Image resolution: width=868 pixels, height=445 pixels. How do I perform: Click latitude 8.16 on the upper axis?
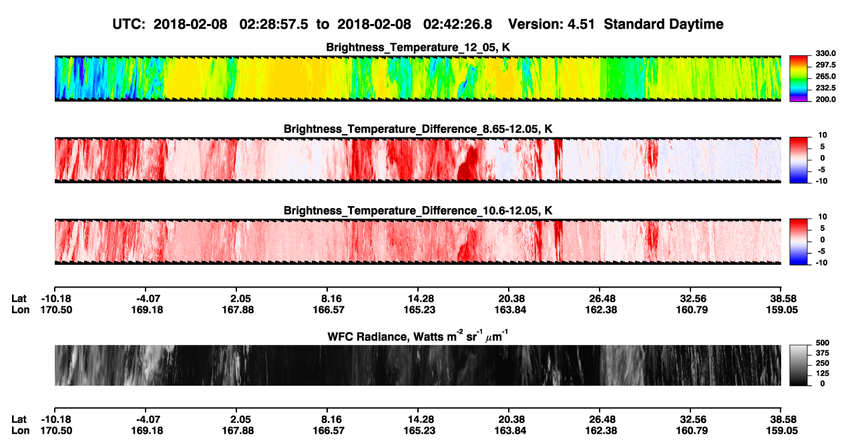[x=327, y=299]
